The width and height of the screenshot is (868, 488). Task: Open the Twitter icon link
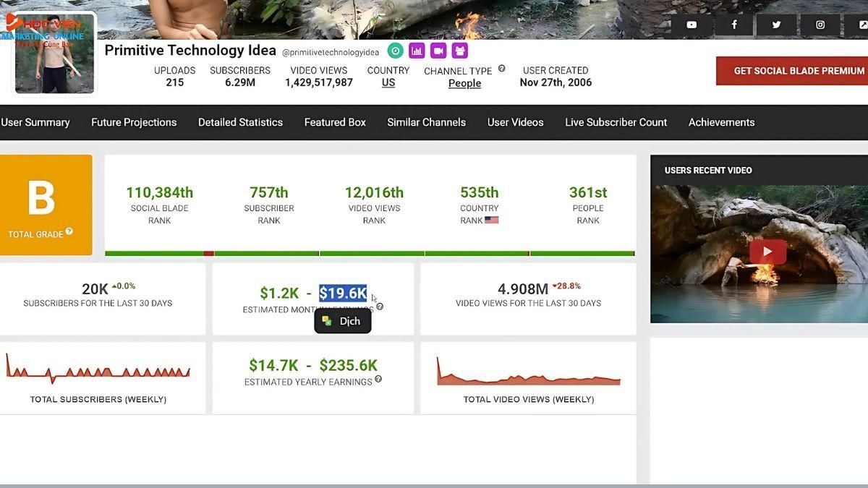pos(776,25)
